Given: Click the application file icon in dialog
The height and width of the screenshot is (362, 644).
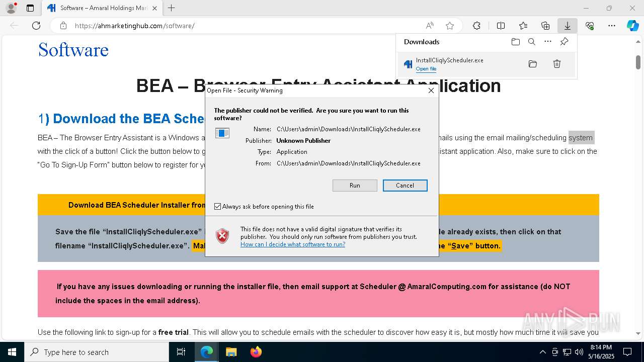Looking at the screenshot, I should click(x=222, y=133).
